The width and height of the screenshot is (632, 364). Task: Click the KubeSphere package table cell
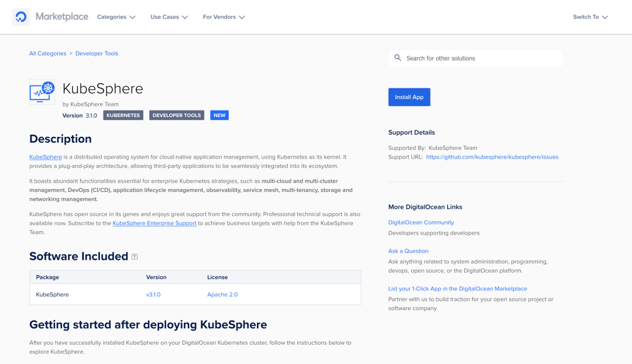tap(53, 295)
